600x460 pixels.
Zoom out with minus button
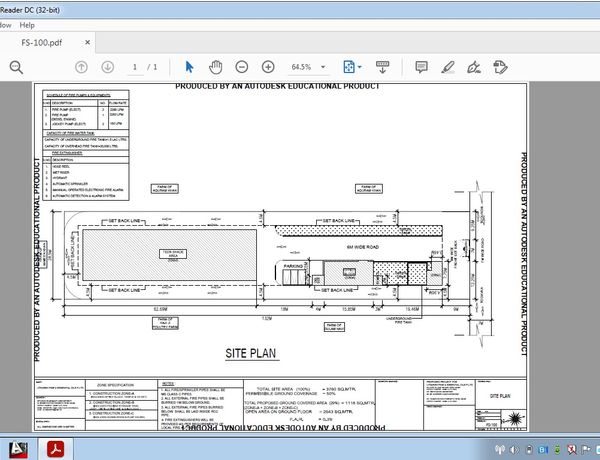pyautogui.click(x=241, y=67)
